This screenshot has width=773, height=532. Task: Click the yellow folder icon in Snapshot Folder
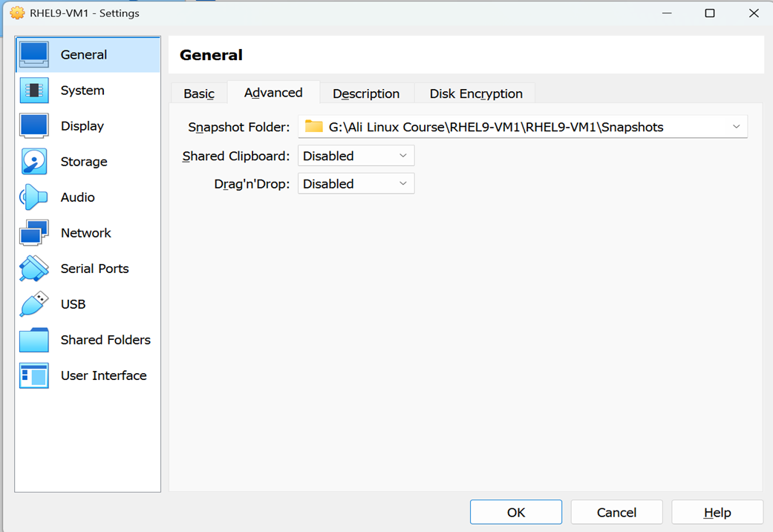313,126
